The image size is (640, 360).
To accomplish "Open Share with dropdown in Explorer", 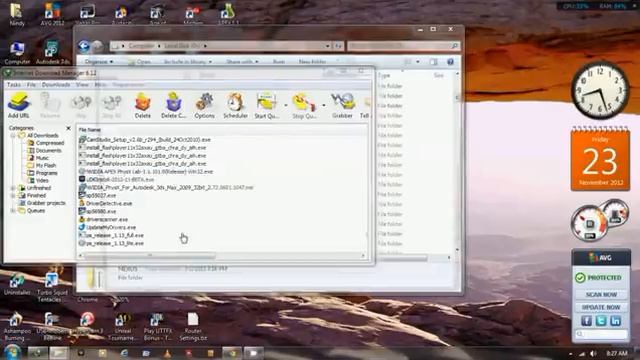I will (x=242, y=62).
